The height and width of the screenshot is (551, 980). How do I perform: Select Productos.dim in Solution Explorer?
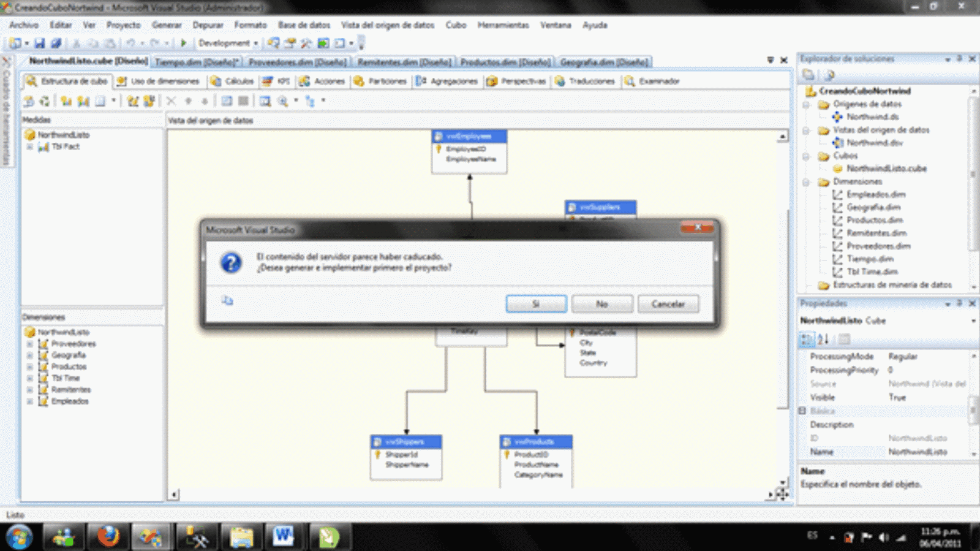click(x=875, y=220)
